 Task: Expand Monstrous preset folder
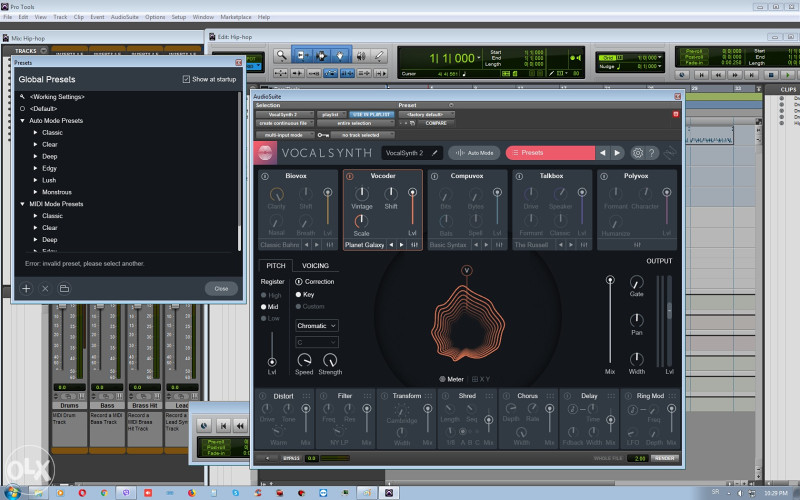(x=35, y=192)
